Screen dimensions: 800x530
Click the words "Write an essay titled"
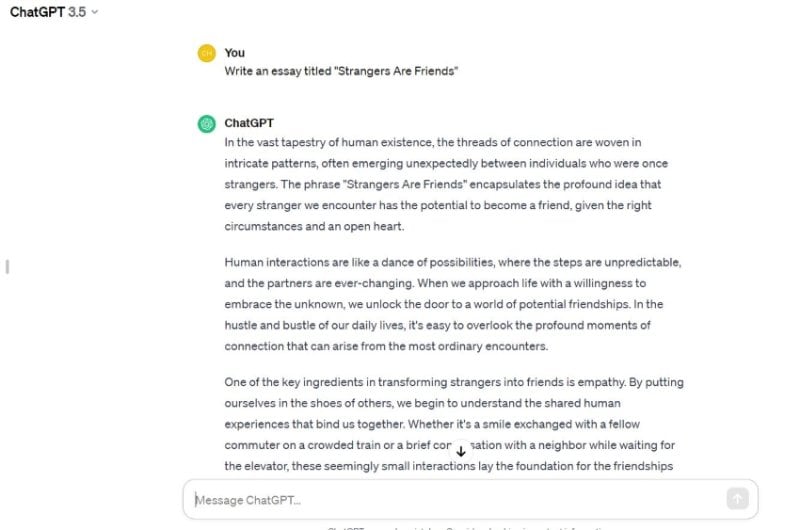tap(278, 71)
